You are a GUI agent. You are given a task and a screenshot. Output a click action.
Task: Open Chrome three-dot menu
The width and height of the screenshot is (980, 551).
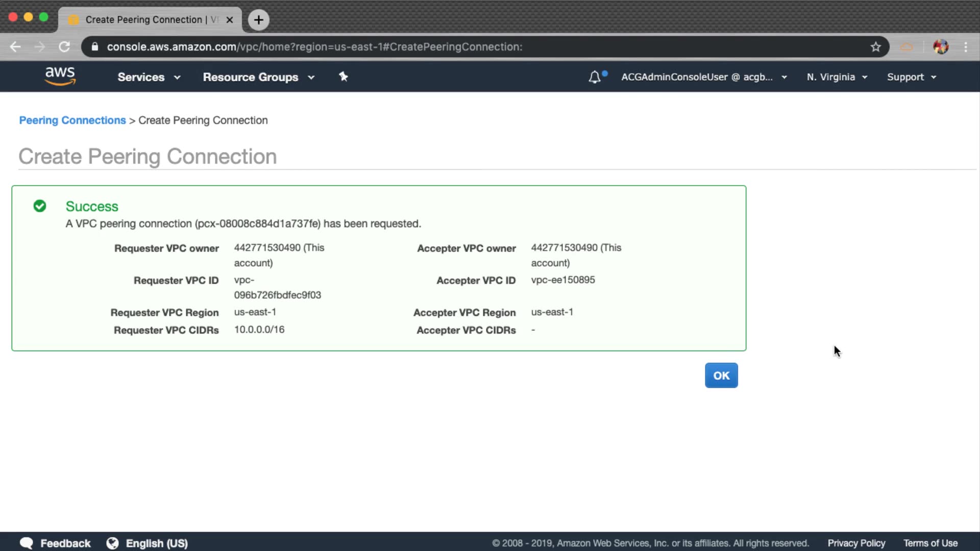966,47
